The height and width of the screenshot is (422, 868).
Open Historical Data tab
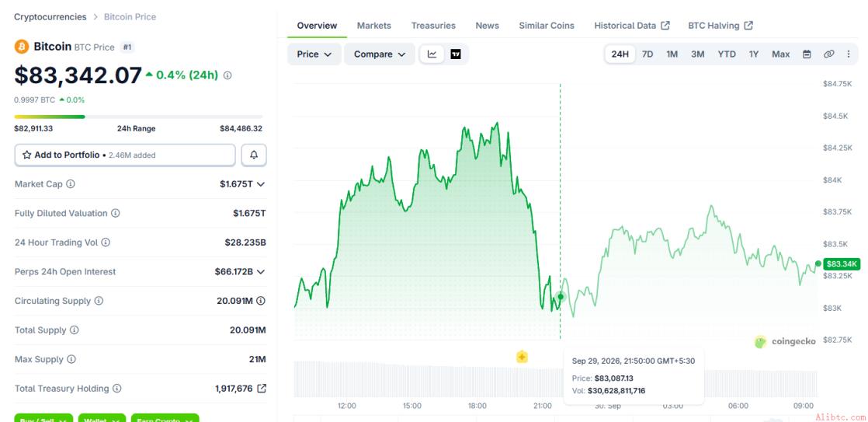[x=632, y=26]
